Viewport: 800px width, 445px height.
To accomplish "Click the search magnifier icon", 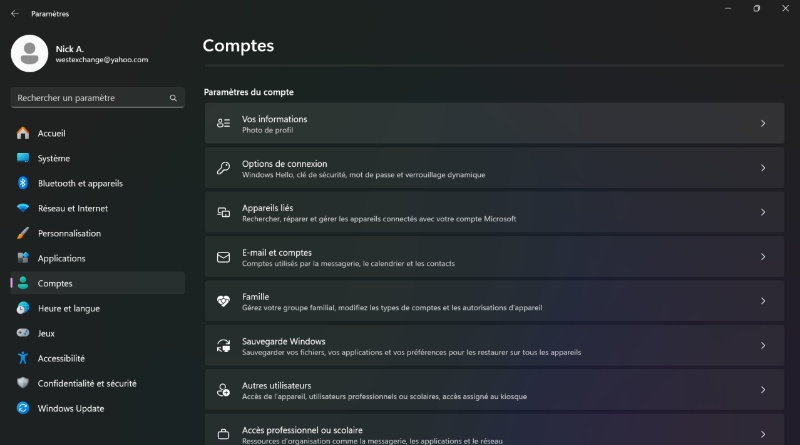I will tap(173, 98).
